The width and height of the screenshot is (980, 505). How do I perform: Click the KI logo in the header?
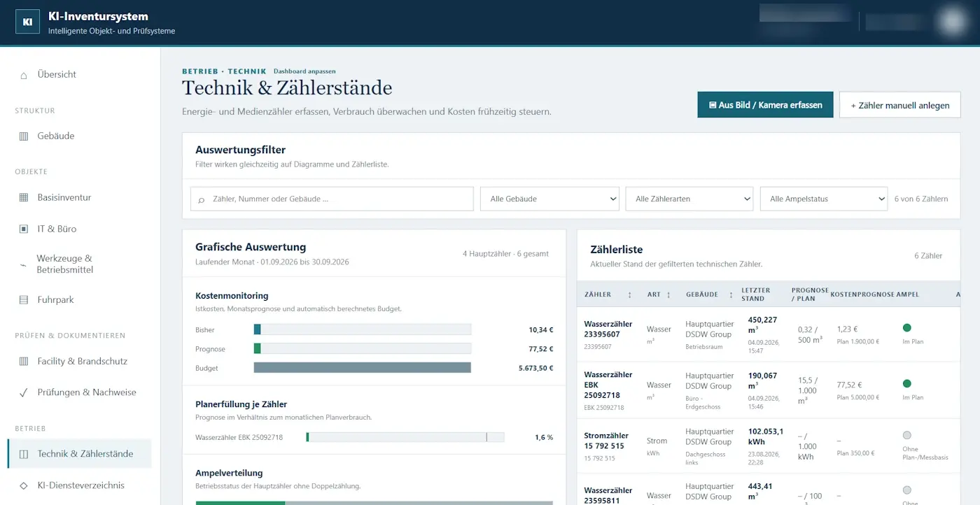click(27, 22)
